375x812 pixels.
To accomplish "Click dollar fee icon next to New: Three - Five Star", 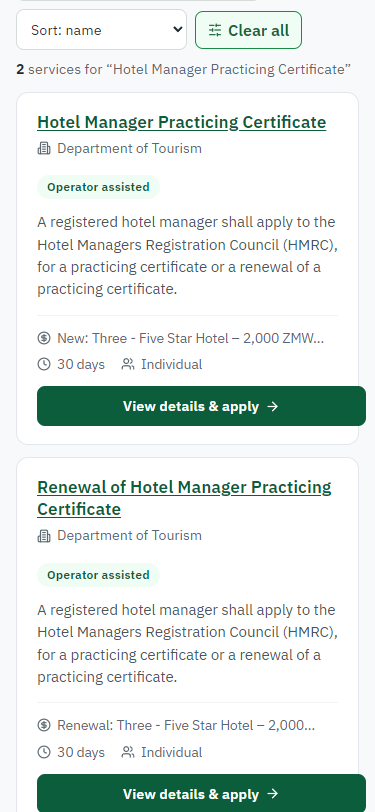I will pos(44,339).
